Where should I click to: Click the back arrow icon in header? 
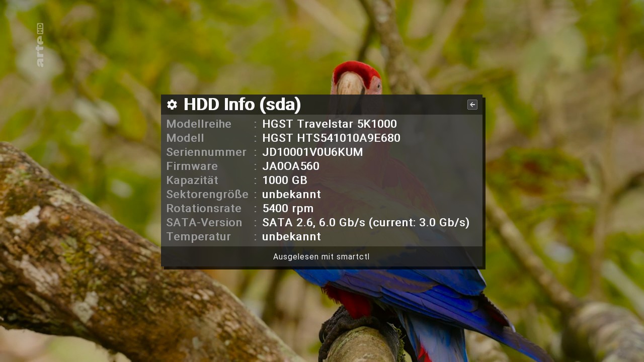(x=472, y=105)
